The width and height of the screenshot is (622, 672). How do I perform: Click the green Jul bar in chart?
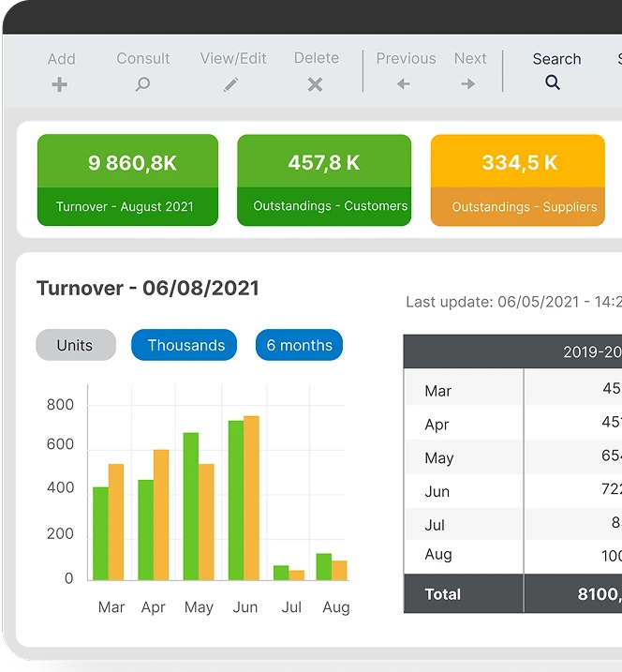click(281, 573)
